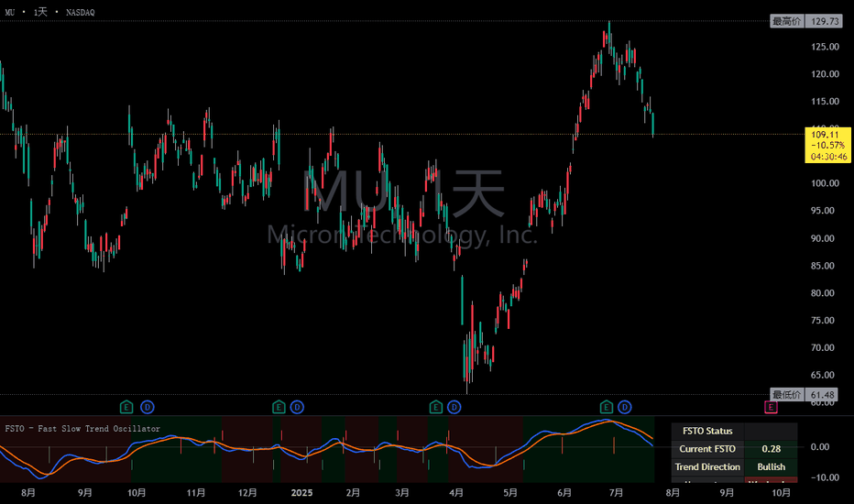Open the green earnings E marker before 10月 2024
Viewport: 854px width, 504px height.
pos(126,407)
